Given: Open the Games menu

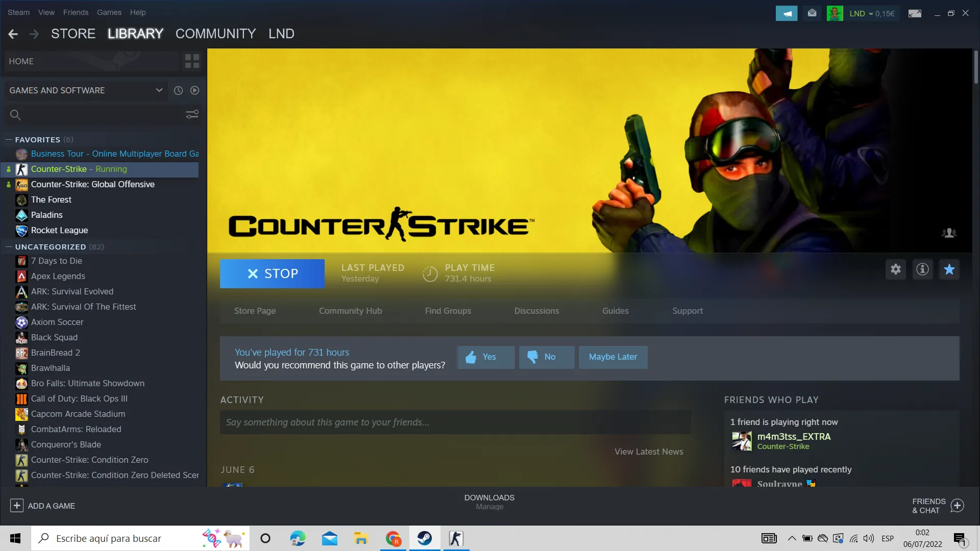Looking at the screenshot, I should [x=109, y=12].
